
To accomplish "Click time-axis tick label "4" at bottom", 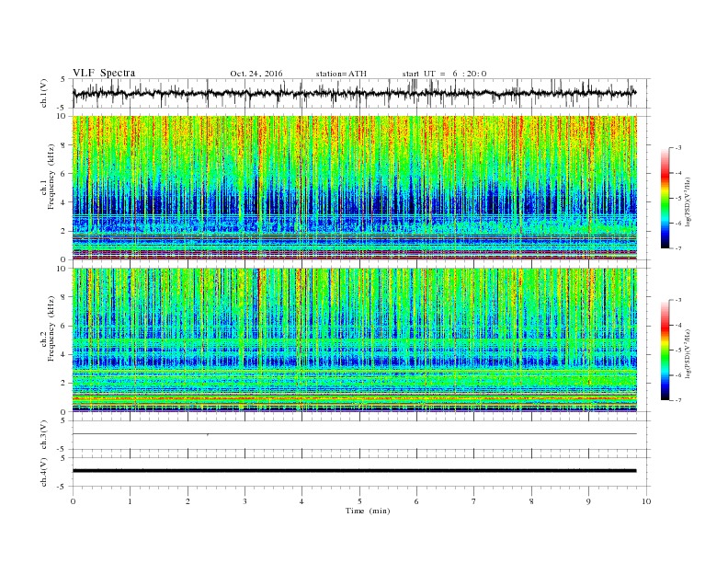I will coord(302,501).
